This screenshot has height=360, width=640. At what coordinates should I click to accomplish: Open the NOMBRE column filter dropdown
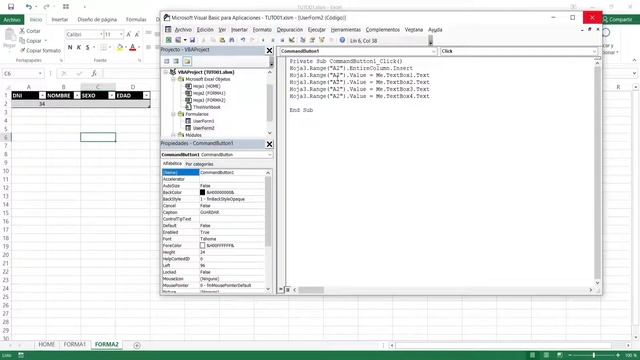[x=77, y=96]
